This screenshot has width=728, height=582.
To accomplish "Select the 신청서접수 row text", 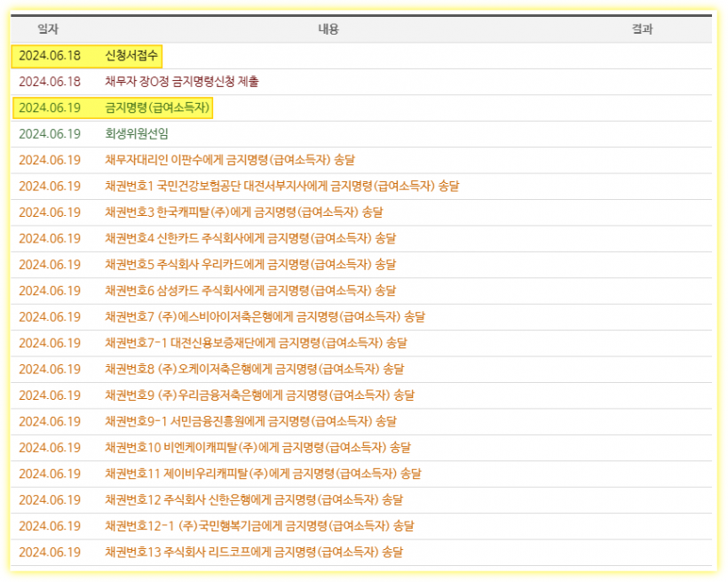I will point(131,56).
